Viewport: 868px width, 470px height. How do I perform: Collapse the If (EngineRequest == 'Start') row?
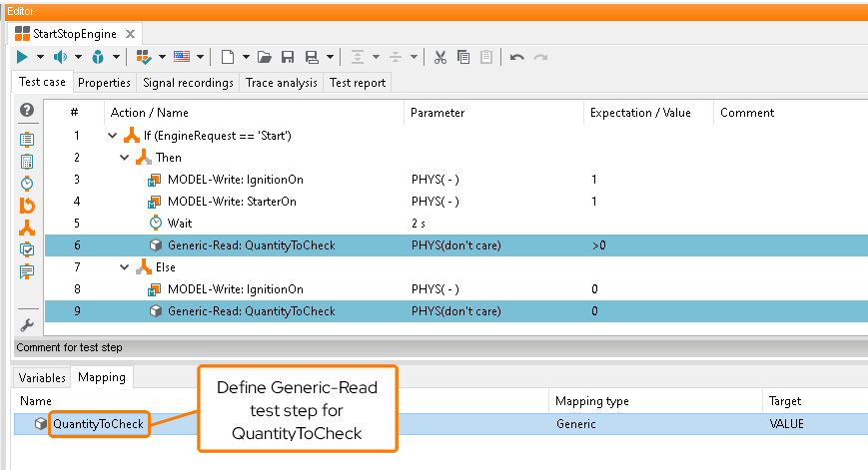click(113, 136)
